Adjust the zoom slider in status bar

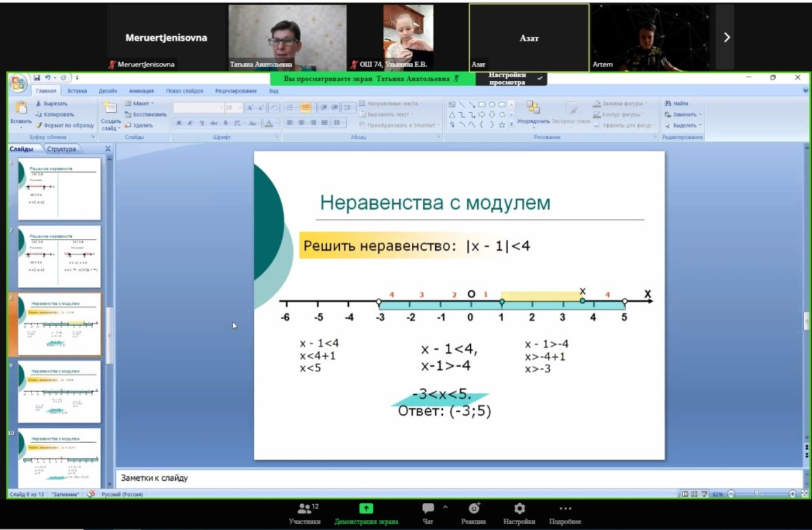[x=758, y=494]
